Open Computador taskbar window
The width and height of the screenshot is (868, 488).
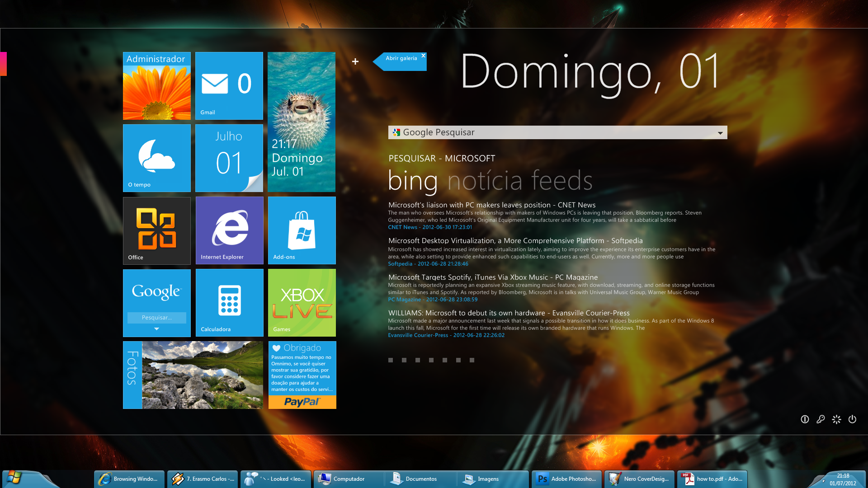(349, 479)
